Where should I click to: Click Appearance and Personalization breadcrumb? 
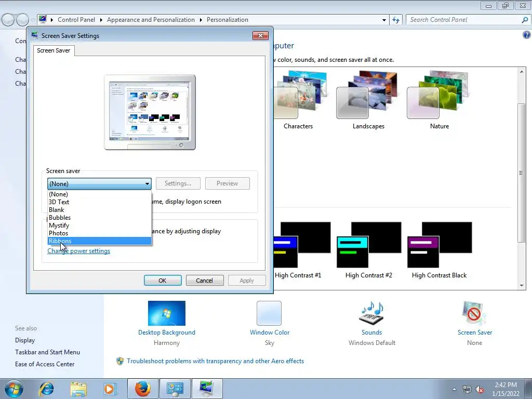(x=151, y=20)
